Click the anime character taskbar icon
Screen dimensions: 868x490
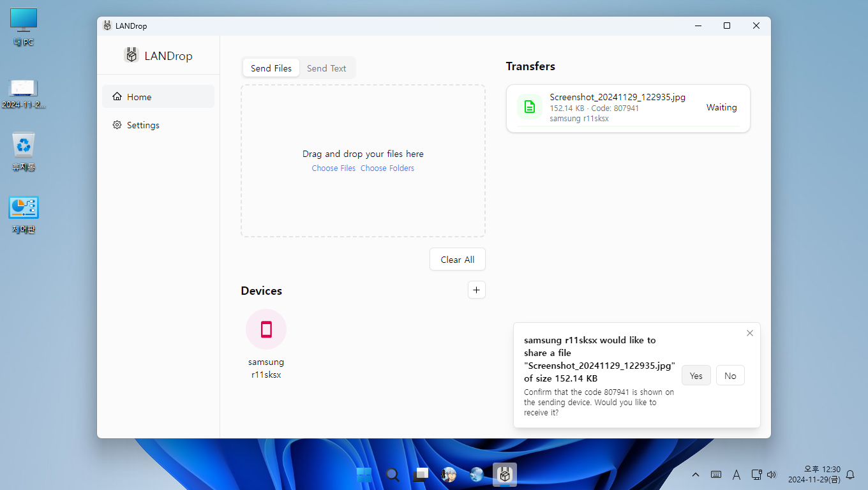[x=449, y=475]
